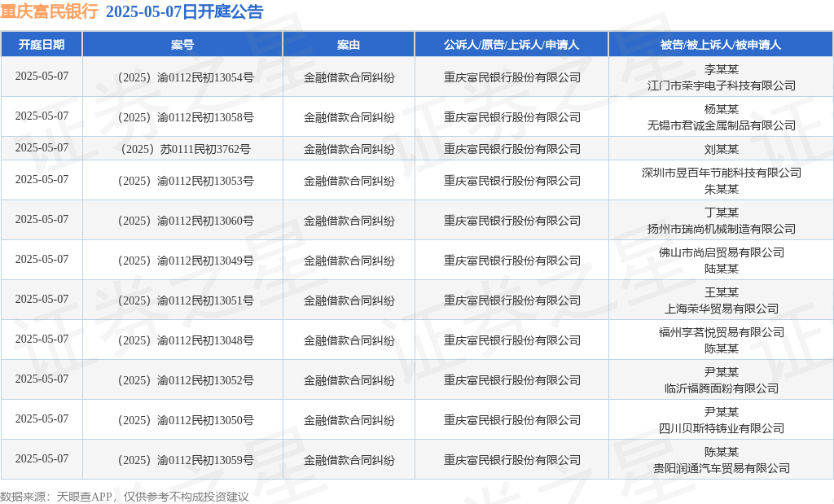Click 重庆富民银行股份有限公司 in the 13053号 row
This screenshot has height=504, width=834.
[x=511, y=181]
